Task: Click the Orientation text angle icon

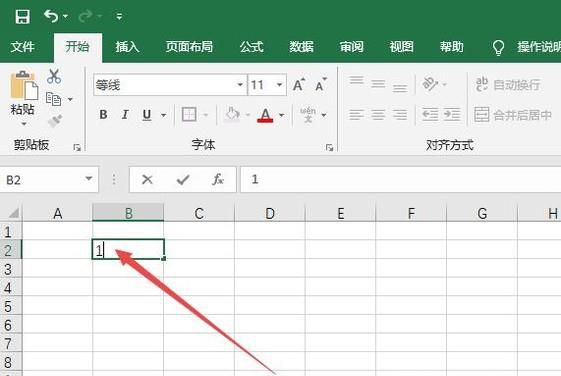Action: 430,84
